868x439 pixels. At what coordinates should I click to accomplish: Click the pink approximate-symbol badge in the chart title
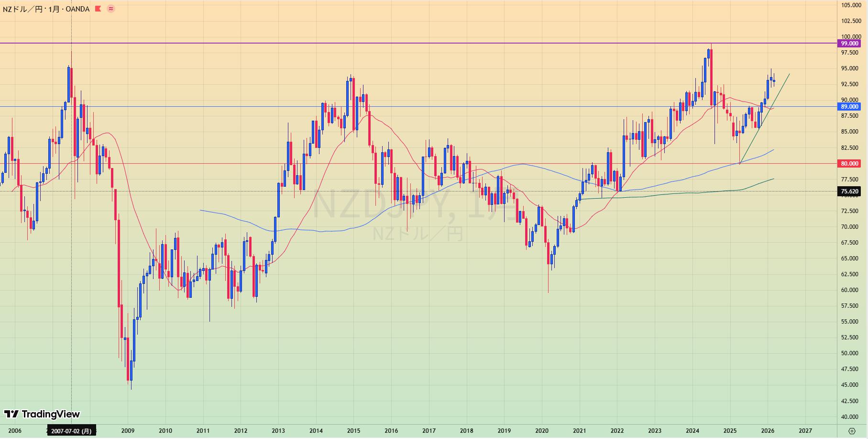coord(111,9)
